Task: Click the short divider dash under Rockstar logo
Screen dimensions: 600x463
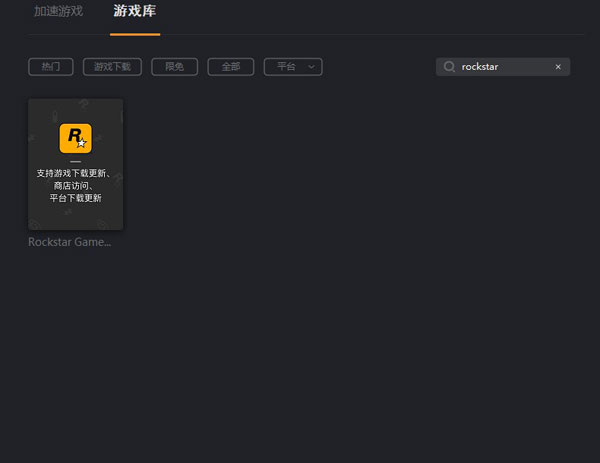Action: pyautogui.click(x=75, y=161)
